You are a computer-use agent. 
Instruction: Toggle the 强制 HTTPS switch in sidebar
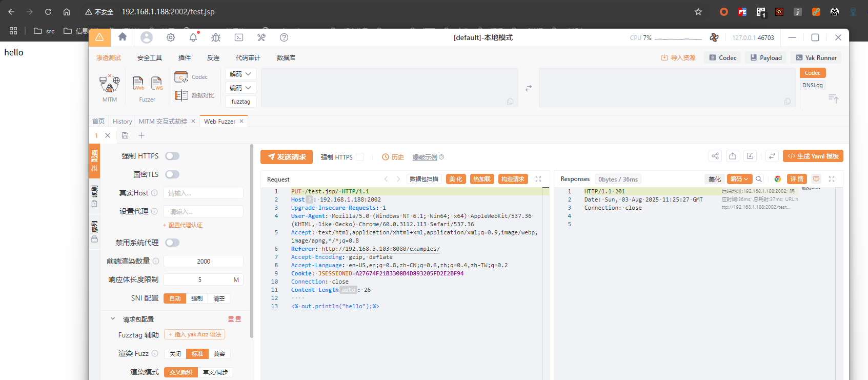pos(172,156)
